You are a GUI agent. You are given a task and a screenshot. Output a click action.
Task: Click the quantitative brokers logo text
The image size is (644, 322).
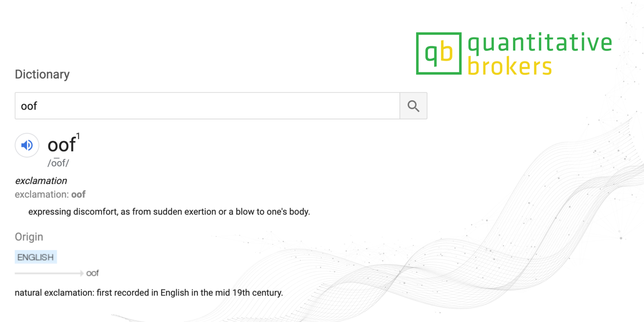[x=540, y=54]
